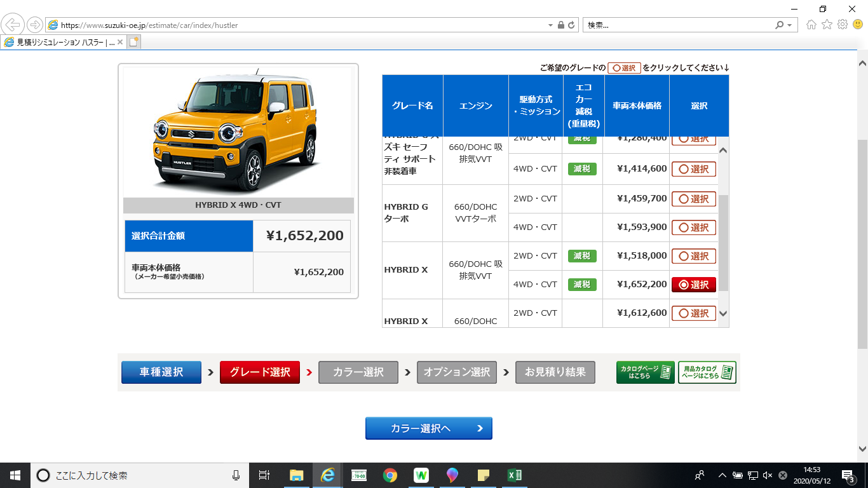This screenshot has height=488, width=868.
Task: Click the muted volume tray icon
Action: tap(768, 475)
